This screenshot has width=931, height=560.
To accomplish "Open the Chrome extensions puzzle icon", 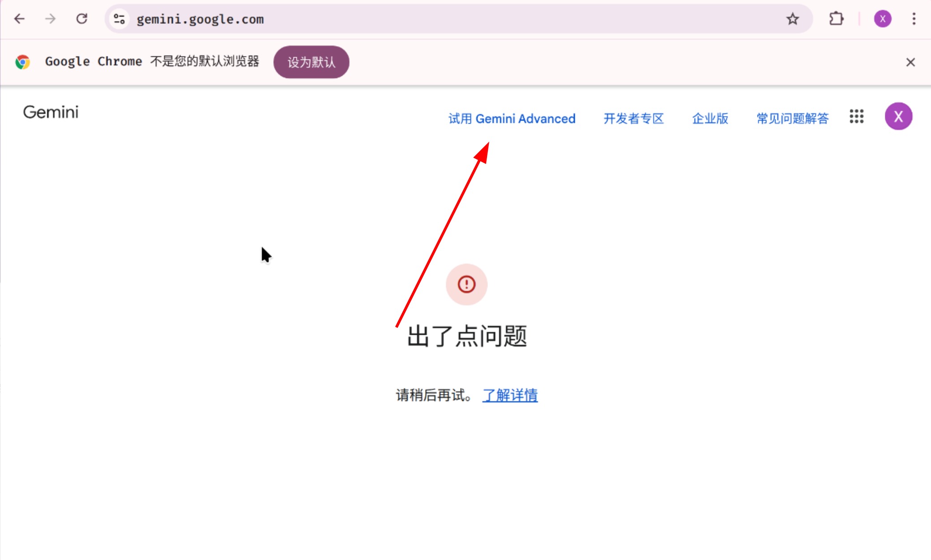I will click(836, 19).
